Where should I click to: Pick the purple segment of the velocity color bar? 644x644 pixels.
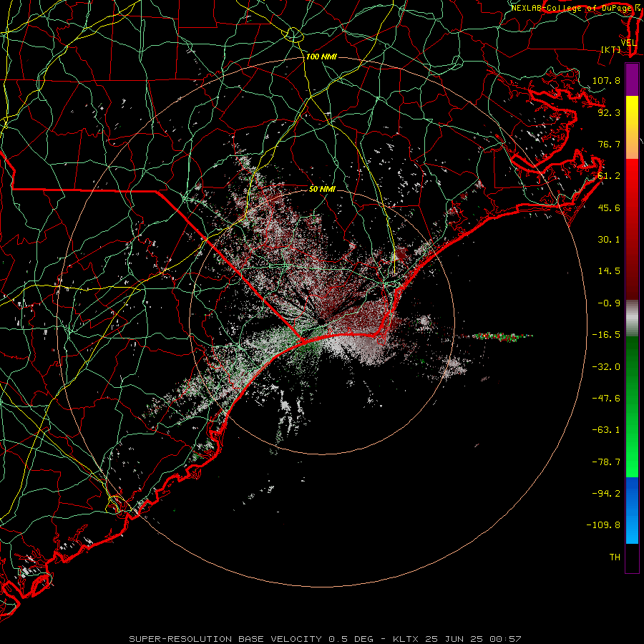(632, 80)
